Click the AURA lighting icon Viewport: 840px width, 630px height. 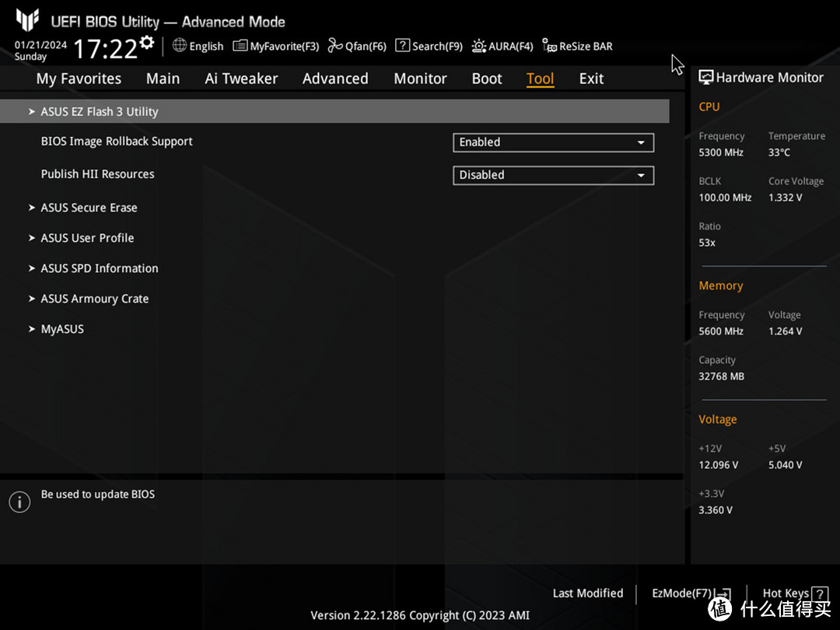tap(479, 46)
